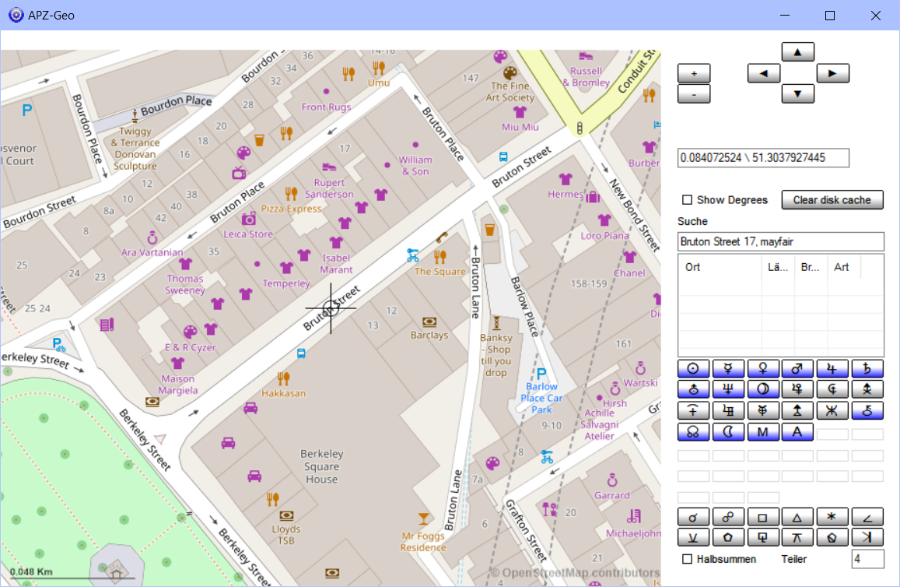Enable the Halbsummen checkbox
Image resolution: width=900 pixels, height=587 pixels.
point(687,559)
